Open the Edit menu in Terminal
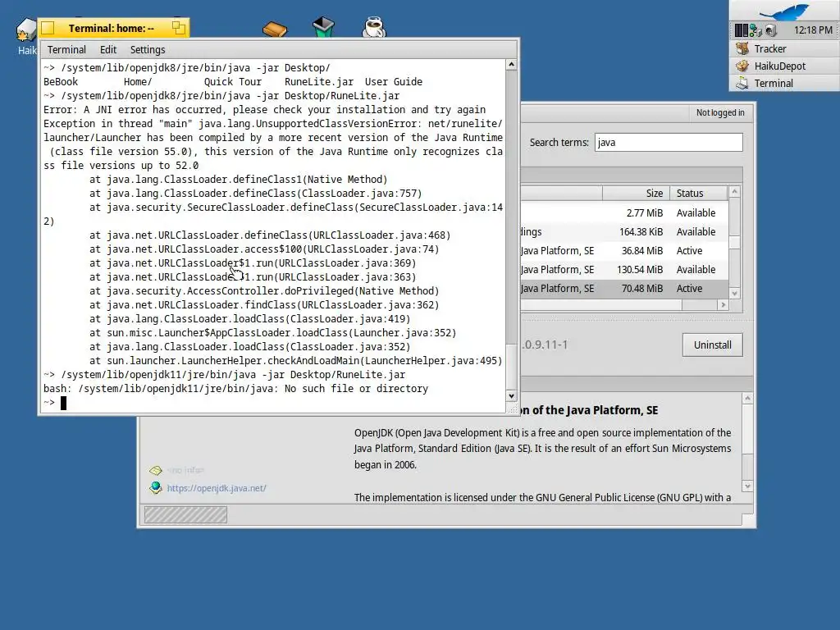 click(108, 50)
